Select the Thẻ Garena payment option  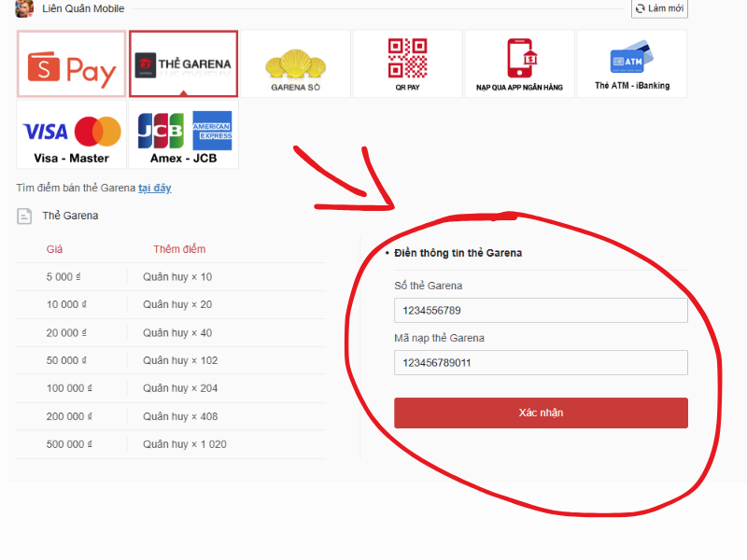tap(183, 63)
